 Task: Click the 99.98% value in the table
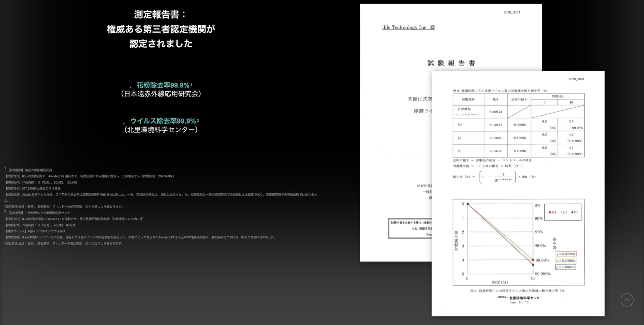pyautogui.click(x=577, y=128)
